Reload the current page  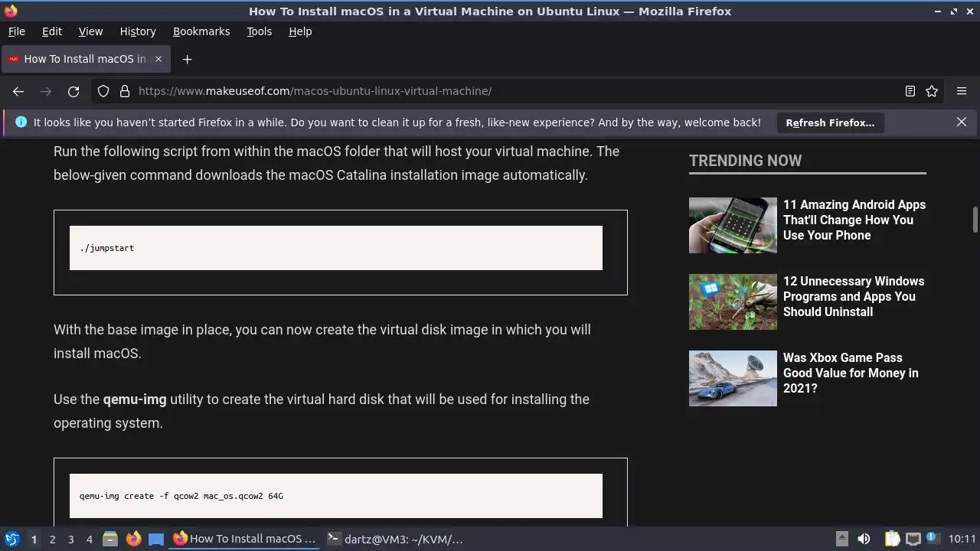click(x=73, y=91)
